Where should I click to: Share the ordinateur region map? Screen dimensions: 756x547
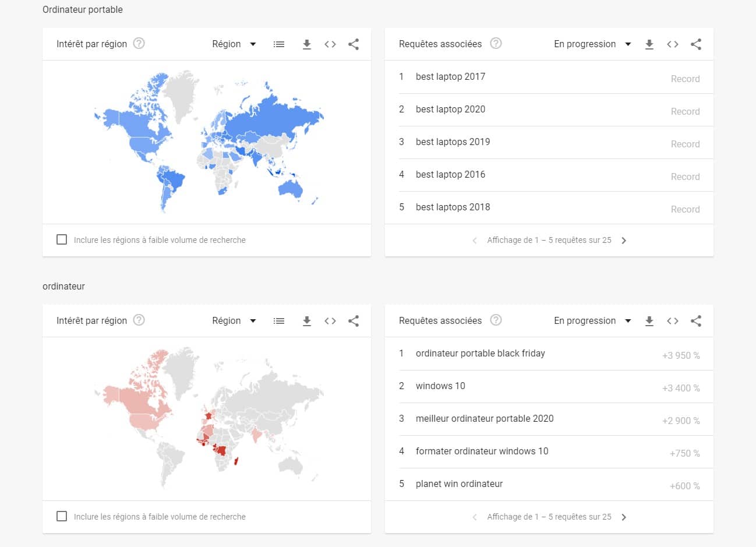354,321
